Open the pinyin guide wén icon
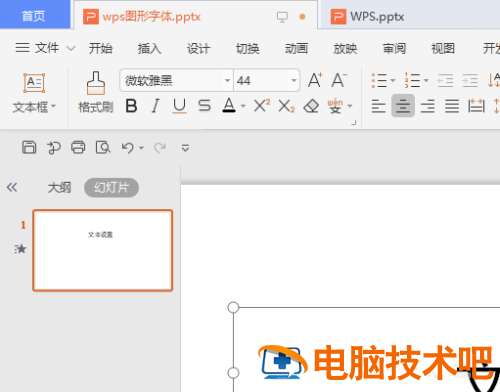Image resolution: width=500 pixels, height=392 pixels. 335,106
